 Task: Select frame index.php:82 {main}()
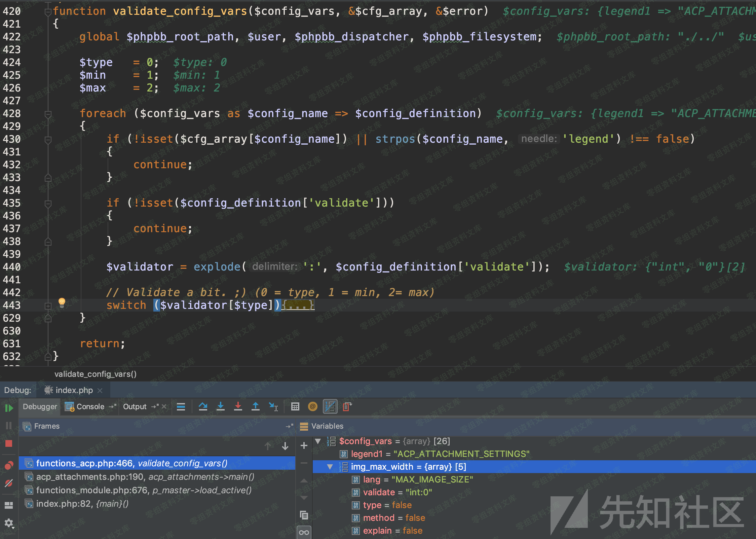[x=157, y=504]
